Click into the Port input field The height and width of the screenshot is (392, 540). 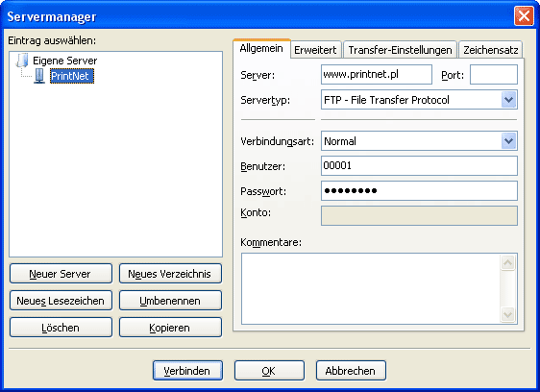pyautogui.click(x=494, y=74)
